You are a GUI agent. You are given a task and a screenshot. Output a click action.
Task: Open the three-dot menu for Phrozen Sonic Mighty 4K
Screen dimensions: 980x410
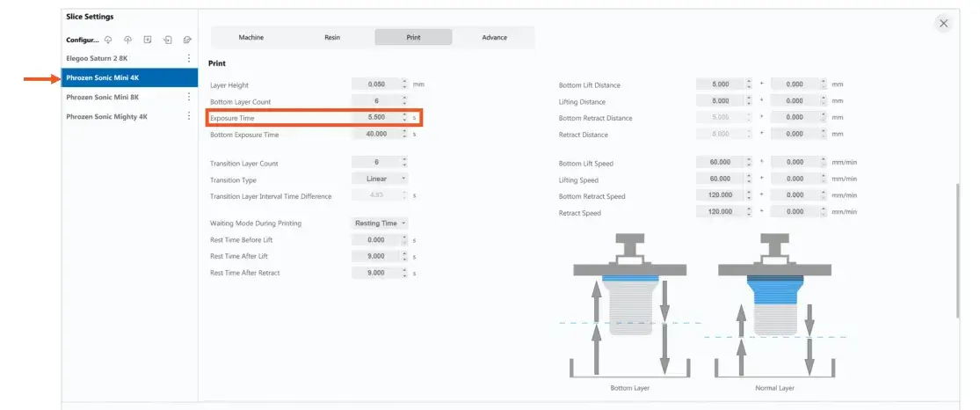point(188,116)
